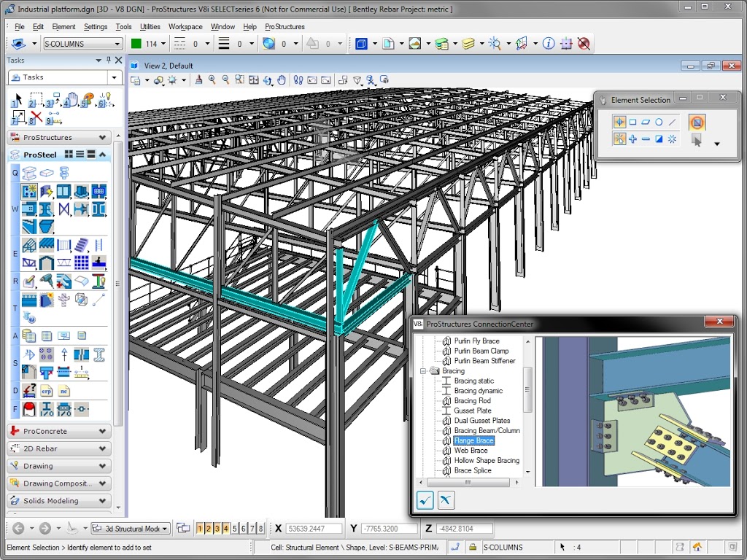Toggle view 5 button in view toggles
The image size is (747, 560).
234,528
